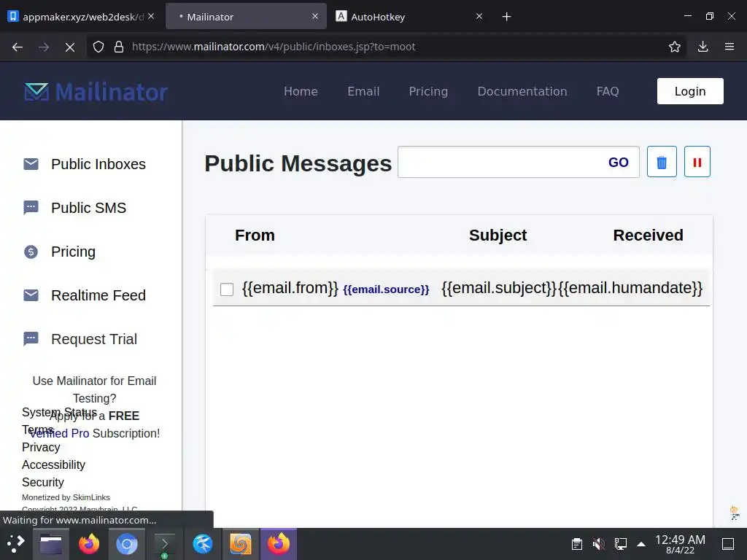
Task: Click the trash delete messages button
Action: coord(662,162)
